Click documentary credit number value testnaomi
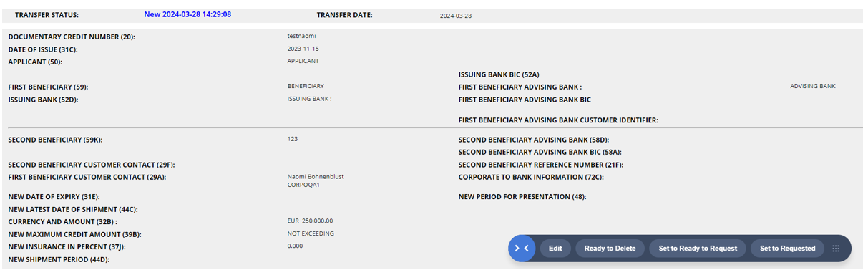868x270 pixels. 301,36
